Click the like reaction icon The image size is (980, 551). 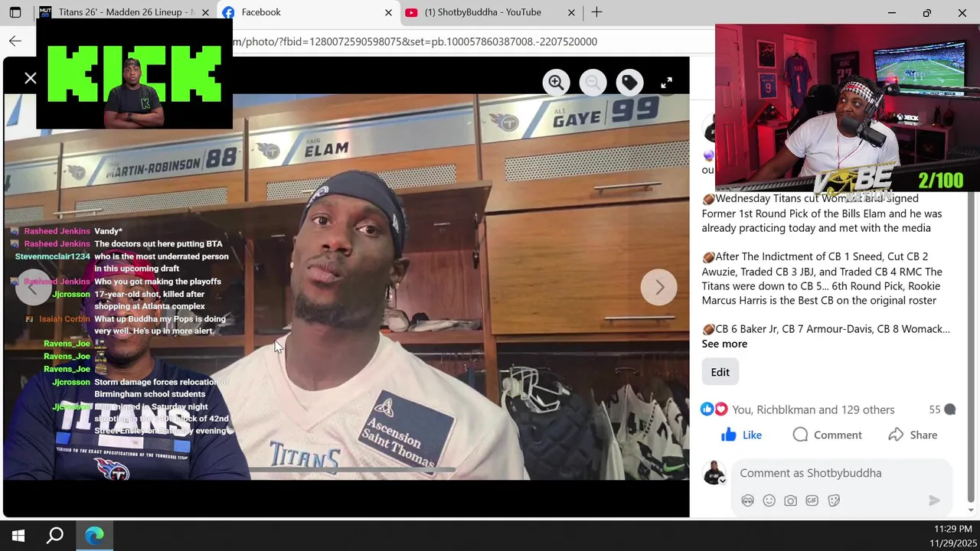[x=707, y=409]
